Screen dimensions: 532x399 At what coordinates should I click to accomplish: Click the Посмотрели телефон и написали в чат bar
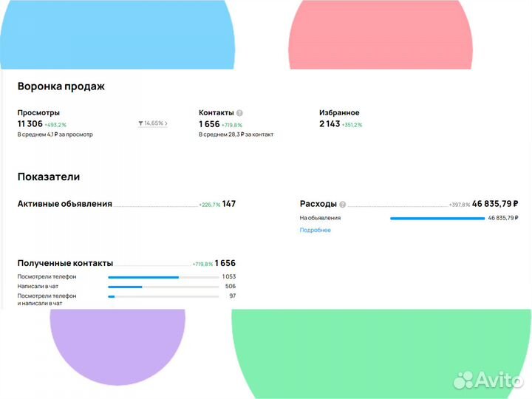(163, 296)
